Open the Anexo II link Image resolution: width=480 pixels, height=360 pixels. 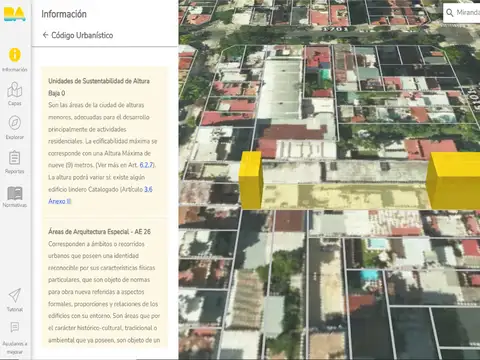[60, 201]
